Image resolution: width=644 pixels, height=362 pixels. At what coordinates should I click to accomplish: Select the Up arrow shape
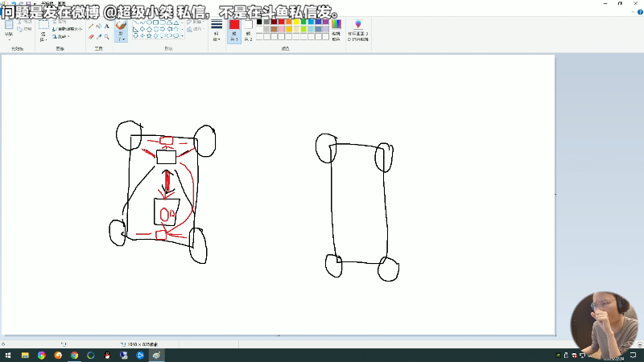[x=176, y=29]
